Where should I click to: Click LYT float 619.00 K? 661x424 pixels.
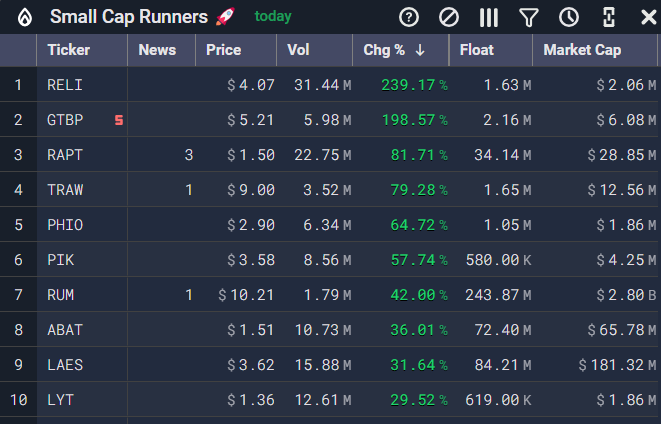498,400
